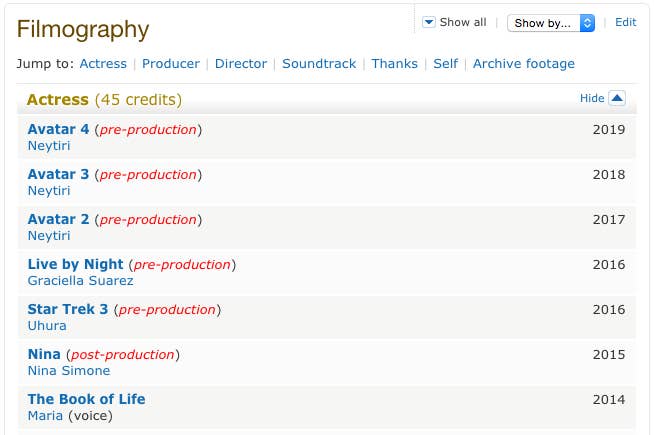Image resolution: width=654 pixels, height=435 pixels.
Task: Click the Show all arrow icon
Action: [429, 22]
